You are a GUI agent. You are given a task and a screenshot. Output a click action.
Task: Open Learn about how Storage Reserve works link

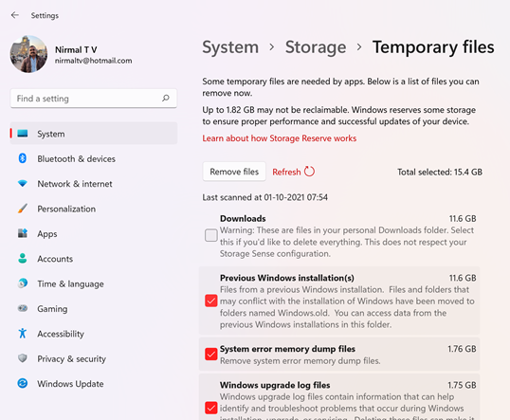pos(280,138)
